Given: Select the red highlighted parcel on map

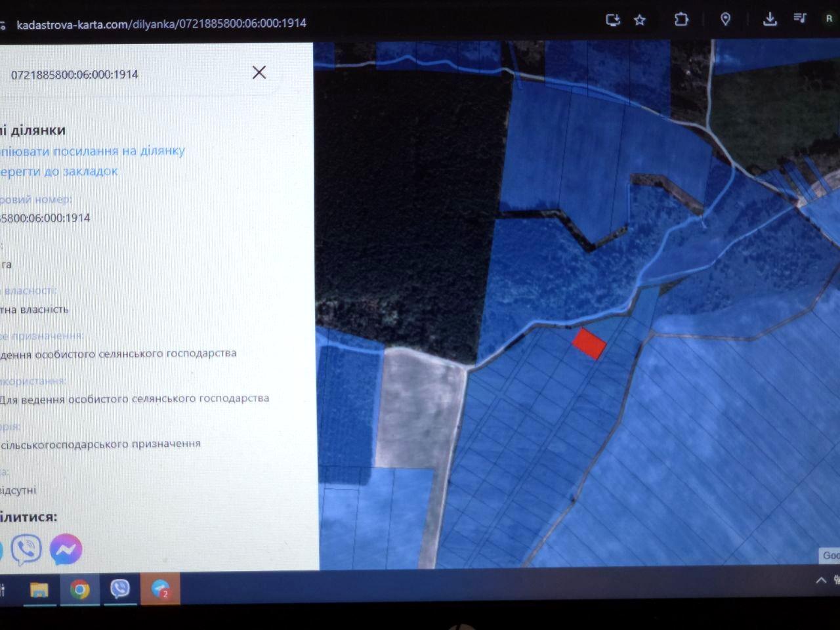Looking at the screenshot, I should click(589, 343).
